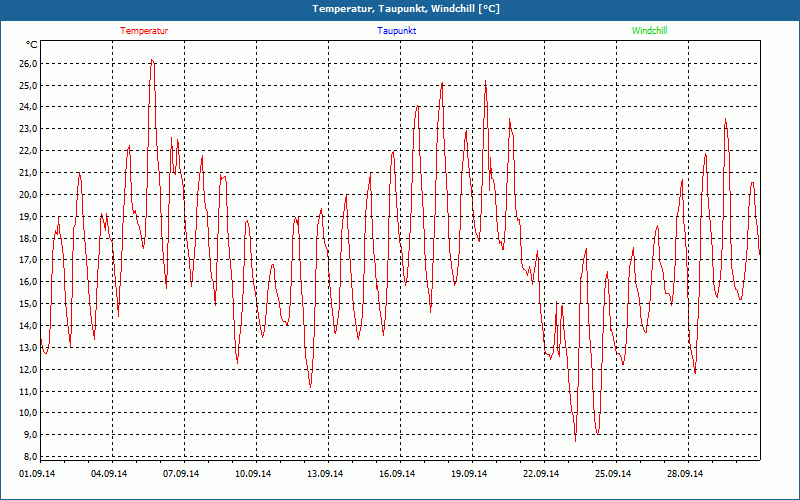Image resolution: width=800 pixels, height=500 pixels.
Task: Click the 10,0 y-axis label
Action: [28, 413]
